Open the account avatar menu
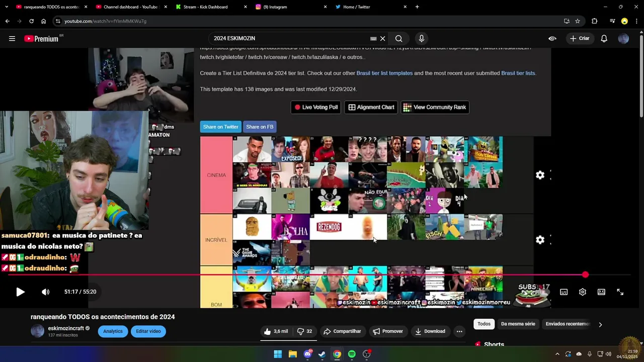This screenshot has height=362, width=644. [623, 39]
